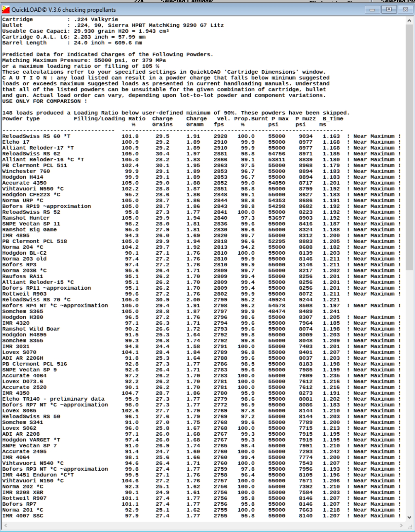Image resolution: width=415 pixels, height=532 pixels.
Task: Select the IMR 4895 line
Action: tap(201, 236)
